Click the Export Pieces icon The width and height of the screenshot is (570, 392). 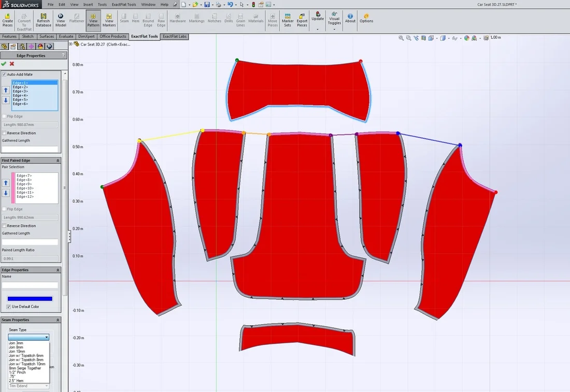pos(302,21)
